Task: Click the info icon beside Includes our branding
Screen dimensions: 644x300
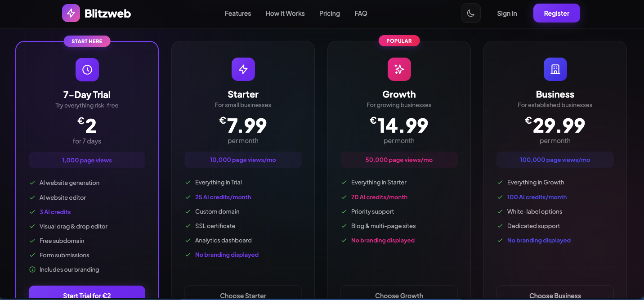Action: click(x=32, y=269)
